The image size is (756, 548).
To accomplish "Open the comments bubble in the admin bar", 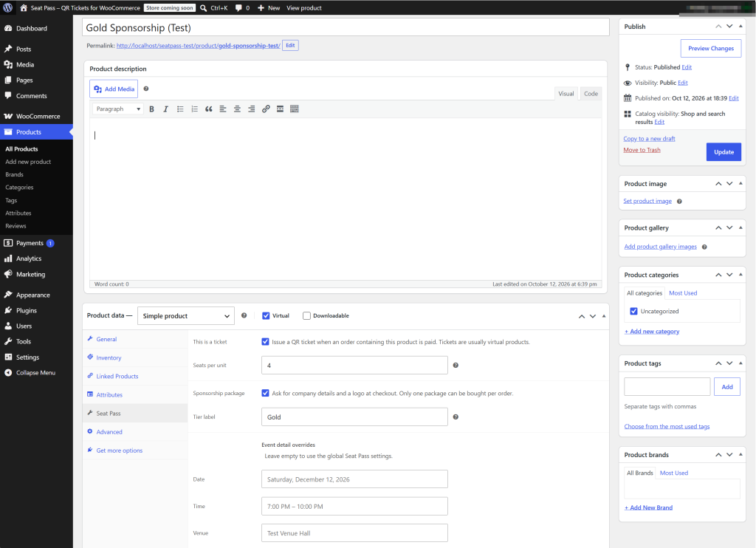I will [242, 7].
